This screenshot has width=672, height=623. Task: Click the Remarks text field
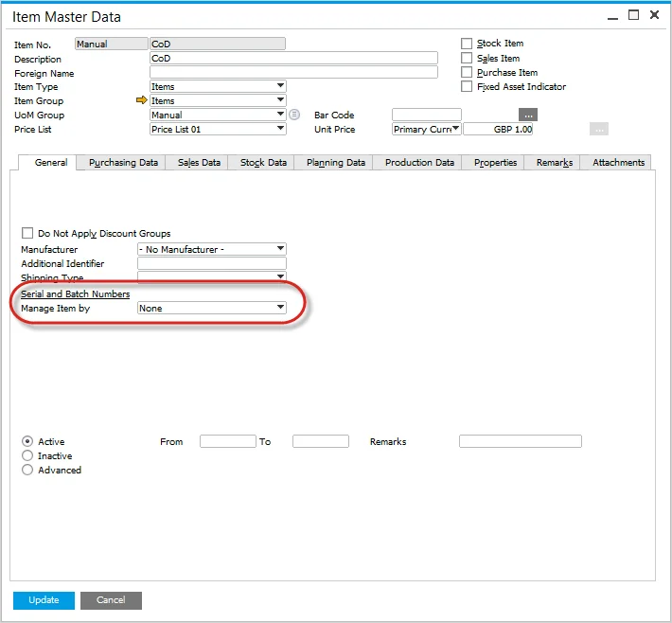(x=520, y=442)
